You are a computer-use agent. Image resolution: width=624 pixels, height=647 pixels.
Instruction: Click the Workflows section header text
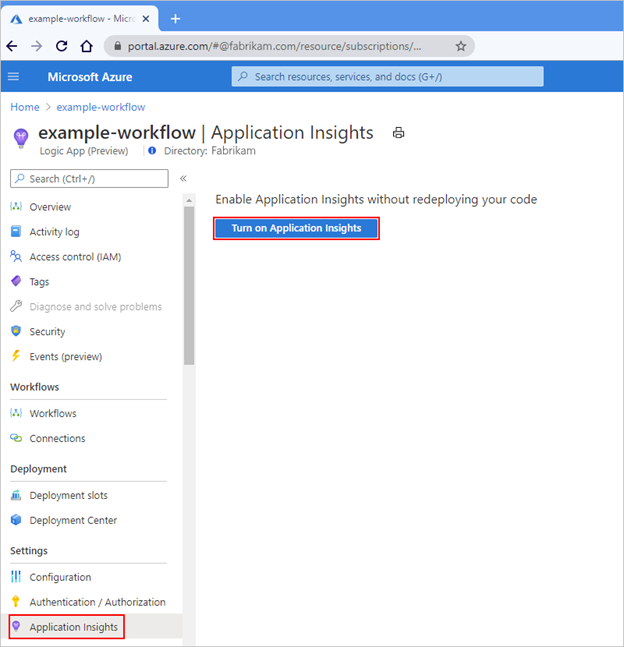[x=35, y=387]
